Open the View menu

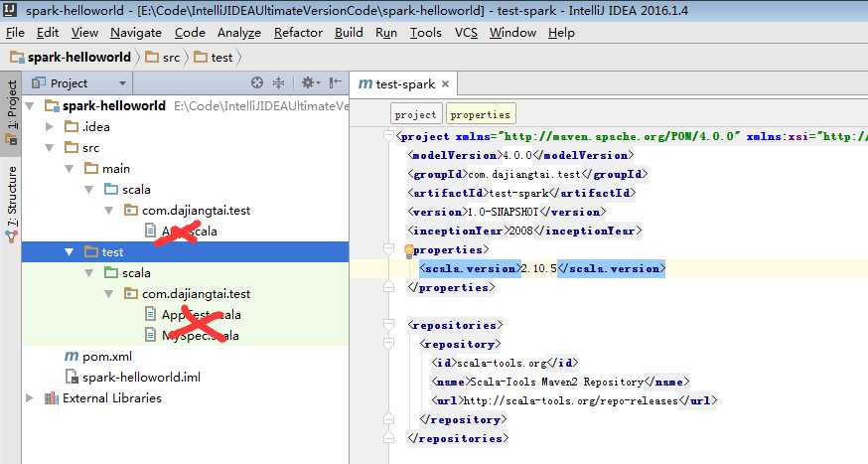[84, 33]
